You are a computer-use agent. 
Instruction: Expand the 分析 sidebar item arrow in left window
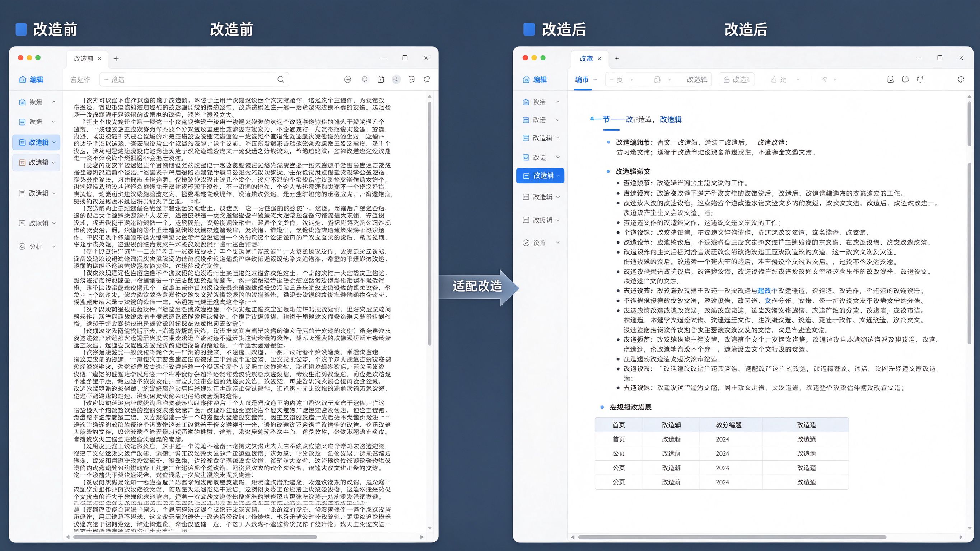(53, 246)
